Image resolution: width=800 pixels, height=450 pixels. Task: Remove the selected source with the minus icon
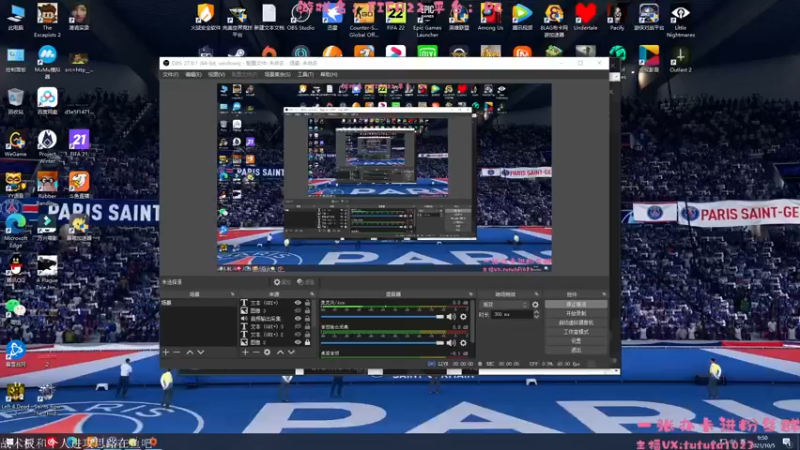coord(256,352)
